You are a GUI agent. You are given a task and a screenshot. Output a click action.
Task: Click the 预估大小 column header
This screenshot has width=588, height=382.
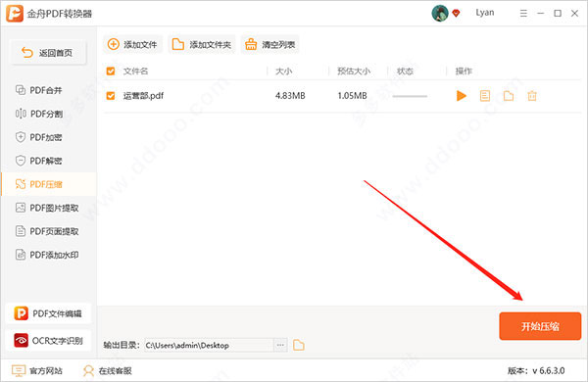click(x=354, y=71)
